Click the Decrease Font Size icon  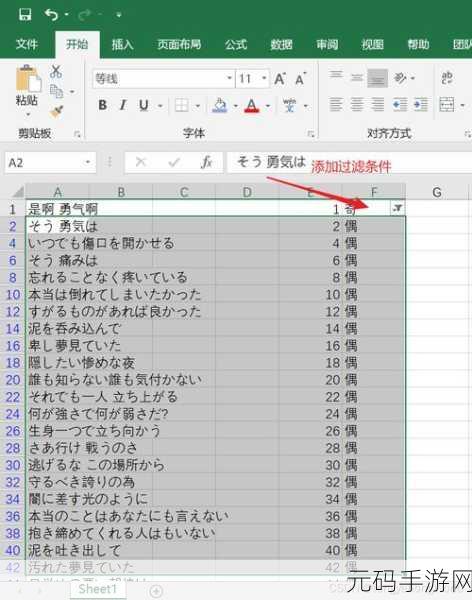(x=301, y=78)
